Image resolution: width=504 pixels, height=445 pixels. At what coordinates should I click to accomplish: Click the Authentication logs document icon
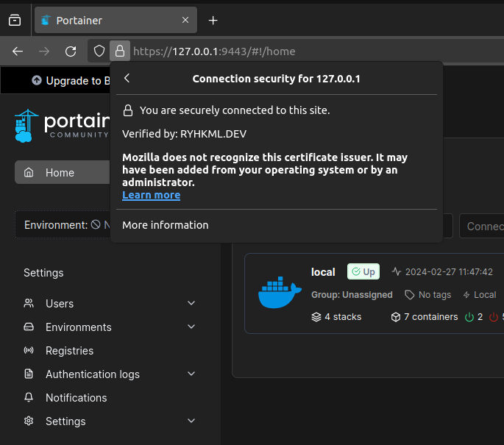29,374
